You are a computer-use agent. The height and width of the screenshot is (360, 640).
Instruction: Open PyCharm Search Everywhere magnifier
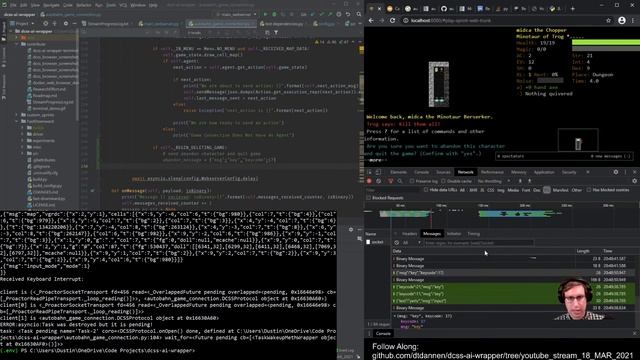[359, 14]
